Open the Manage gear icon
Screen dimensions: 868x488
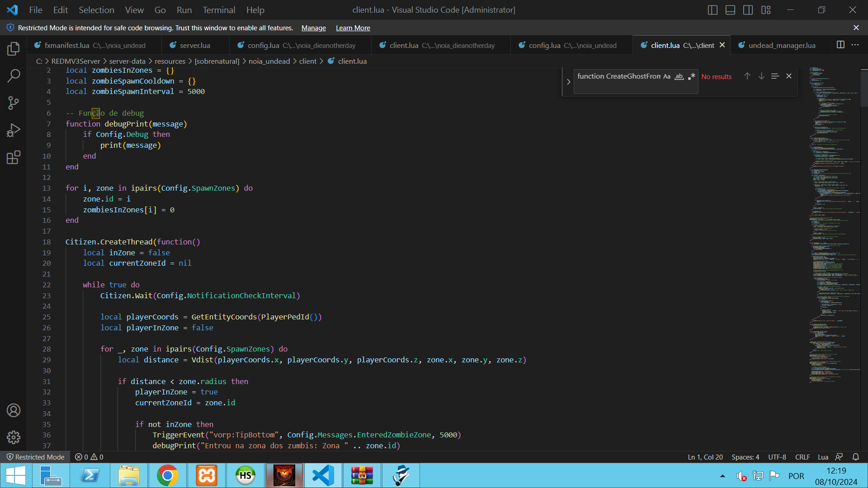coord(14,437)
